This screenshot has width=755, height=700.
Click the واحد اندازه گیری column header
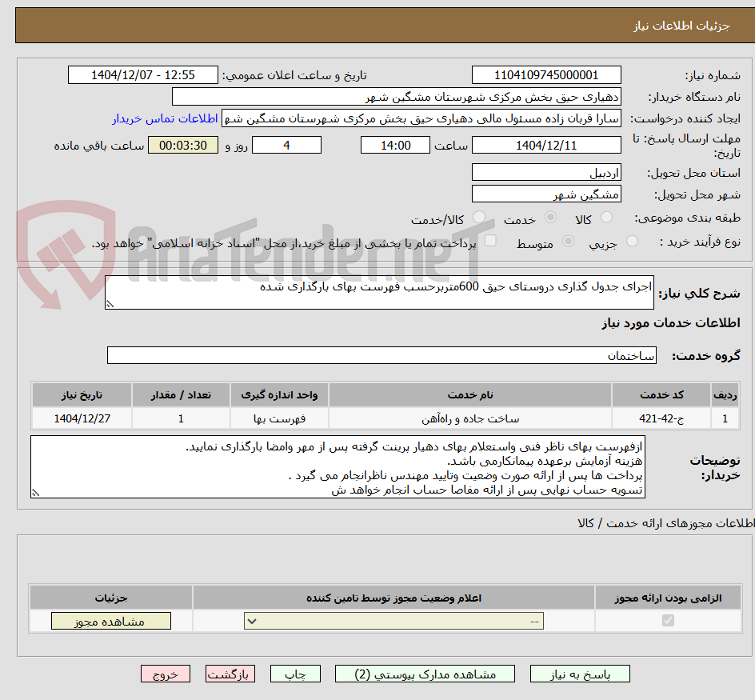[x=279, y=395]
